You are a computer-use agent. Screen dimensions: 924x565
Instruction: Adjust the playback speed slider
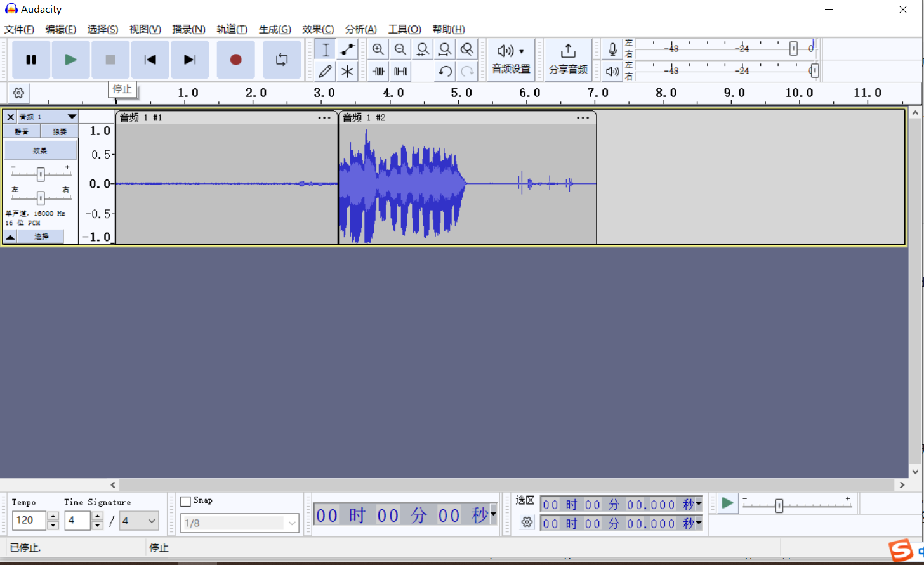779,505
